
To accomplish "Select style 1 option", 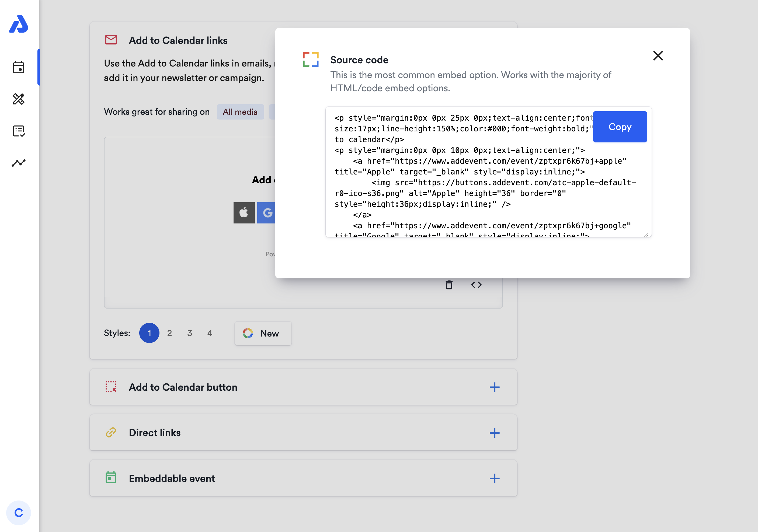I will click(x=149, y=333).
